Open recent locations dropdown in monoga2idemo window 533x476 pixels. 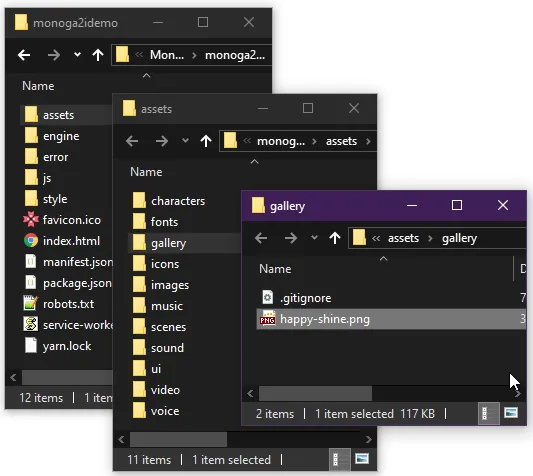pyautogui.click(x=78, y=54)
